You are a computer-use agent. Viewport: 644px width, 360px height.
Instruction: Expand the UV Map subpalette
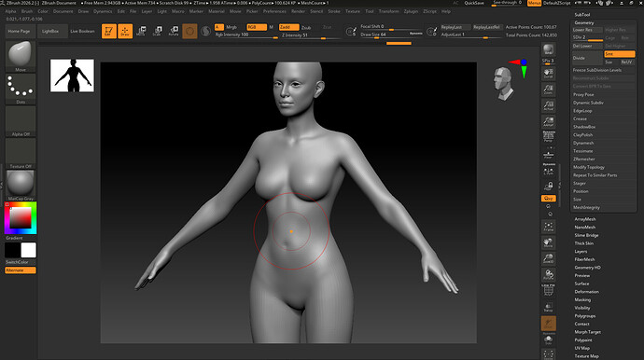582,348
